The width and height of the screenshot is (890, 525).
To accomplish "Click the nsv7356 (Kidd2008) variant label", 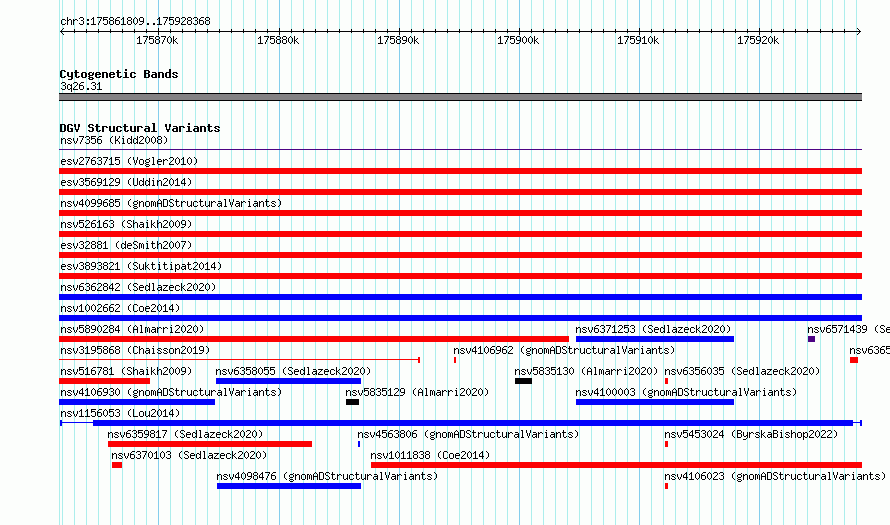I will click(x=114, y=140).
